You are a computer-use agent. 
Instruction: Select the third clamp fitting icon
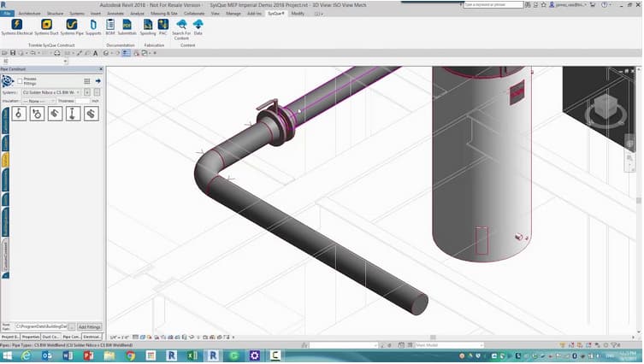(55, 114)
